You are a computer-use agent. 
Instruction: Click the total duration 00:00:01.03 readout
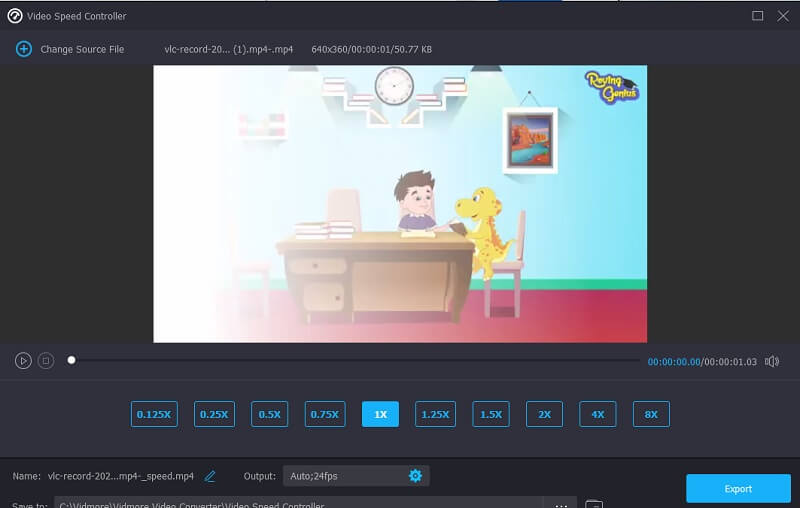point(731,362)
